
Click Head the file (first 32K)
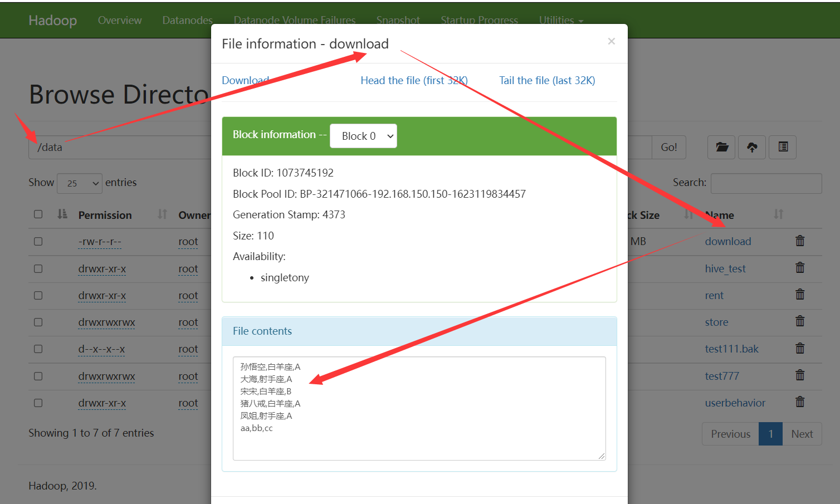click(414, 80)
